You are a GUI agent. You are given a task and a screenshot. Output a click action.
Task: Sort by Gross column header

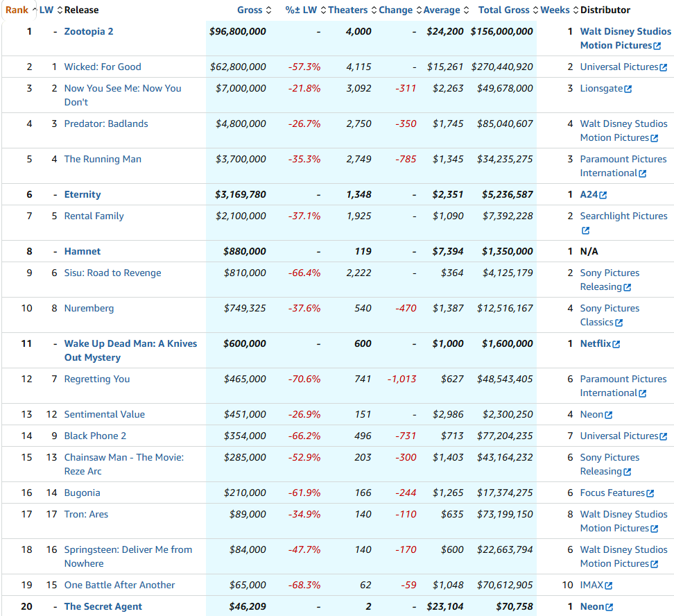250,10
